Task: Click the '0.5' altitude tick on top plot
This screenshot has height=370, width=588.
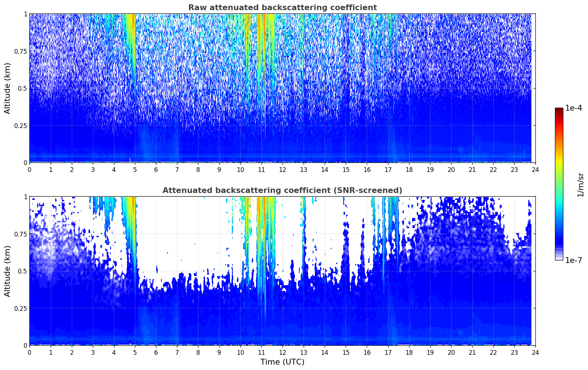Action: (x=22, y=88)
